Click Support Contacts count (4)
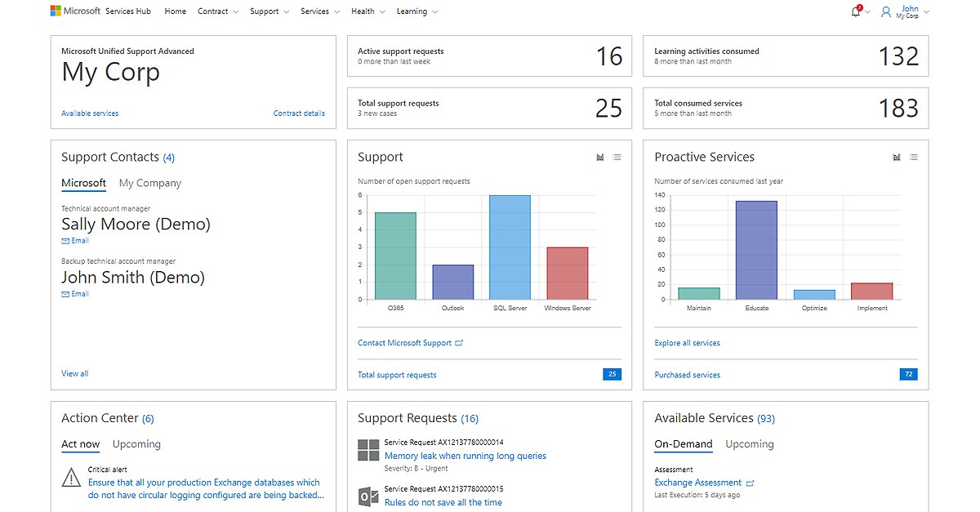Screen dimensions: 980x512 click(x=169, y=158)
